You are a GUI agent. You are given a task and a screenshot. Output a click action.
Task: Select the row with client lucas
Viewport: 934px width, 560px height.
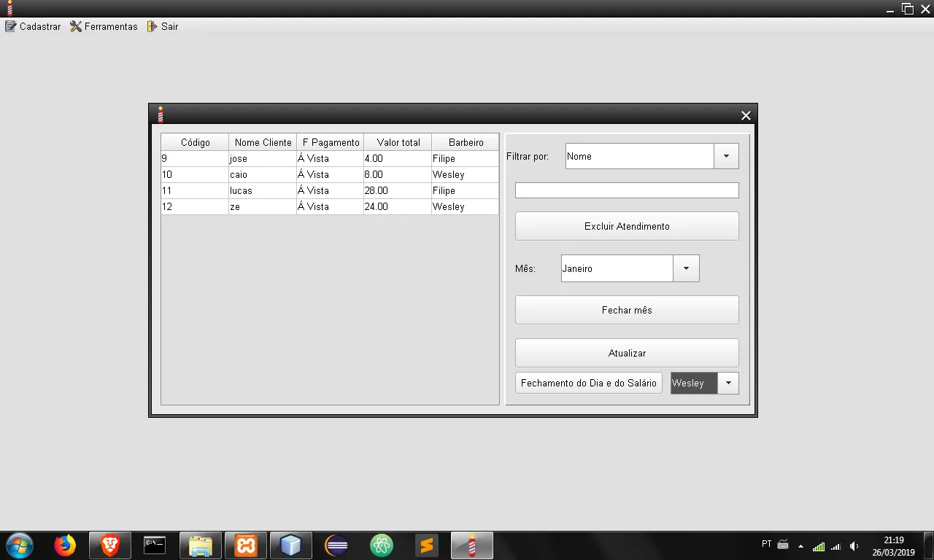coord(330,190)
